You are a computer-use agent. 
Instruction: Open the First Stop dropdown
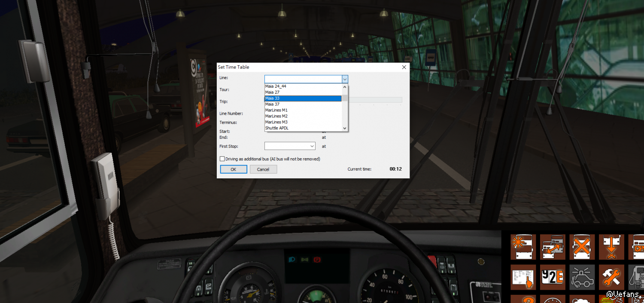312,146
